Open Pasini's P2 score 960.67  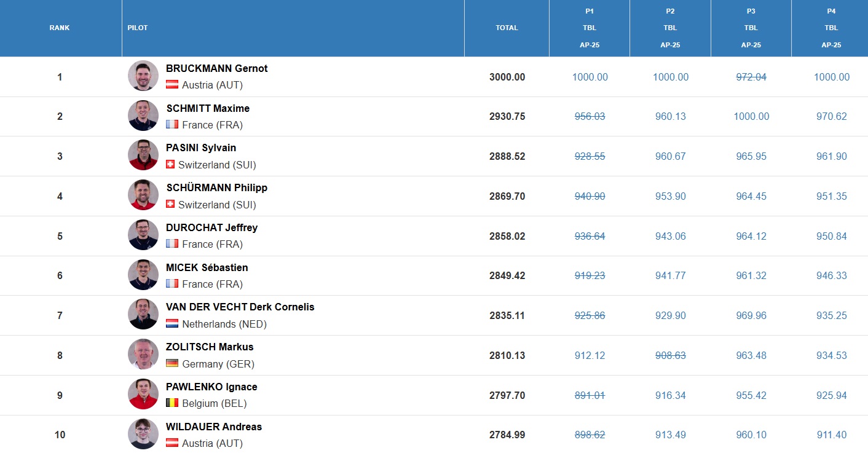click(x=670, y=156)
